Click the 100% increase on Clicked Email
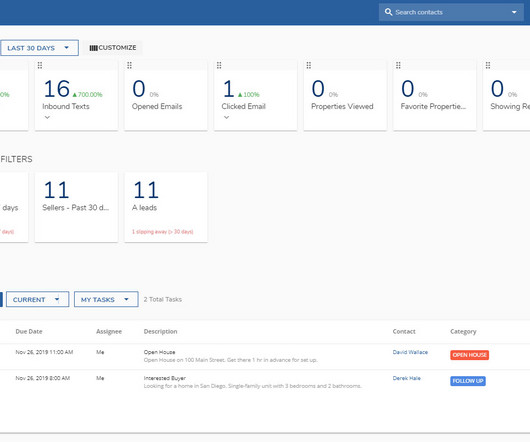Image resolution: width=530 pixels, height=442 pixels. tap(249, 95)
